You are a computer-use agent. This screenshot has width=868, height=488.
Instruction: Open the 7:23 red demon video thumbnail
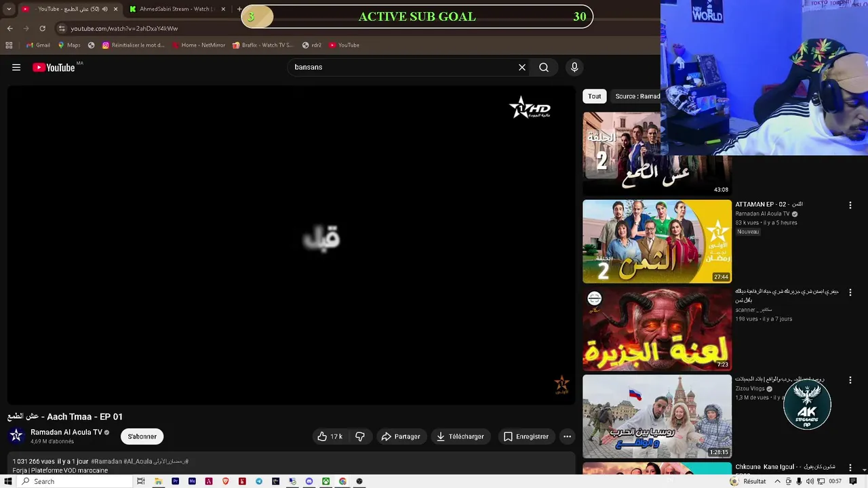point(657,329)
